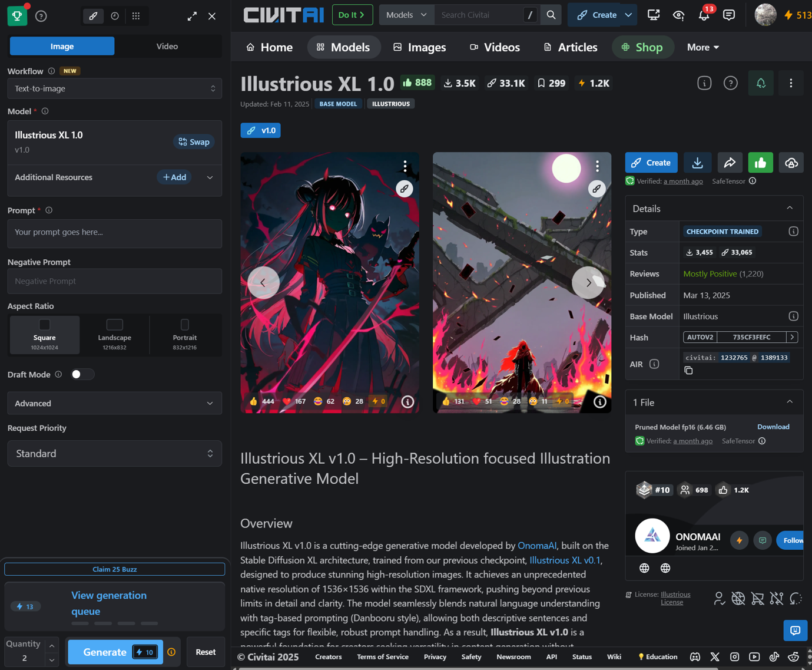Open the feedback chat bubble button
Image resolution: width=812 pixels, height=670 pixels.
[795, 631]
